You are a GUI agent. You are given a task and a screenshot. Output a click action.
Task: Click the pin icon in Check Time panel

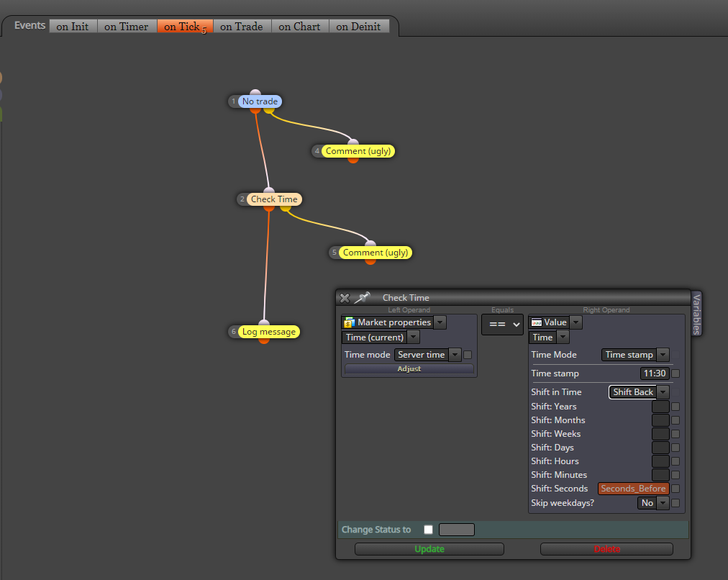click(362, 297)
